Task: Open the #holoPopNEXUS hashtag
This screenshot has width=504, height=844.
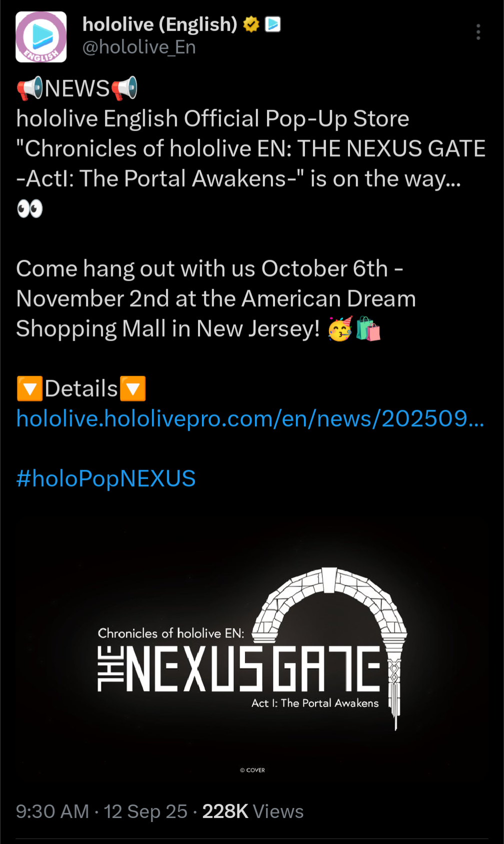Action: pyautogui.click(x=105, y=478)
